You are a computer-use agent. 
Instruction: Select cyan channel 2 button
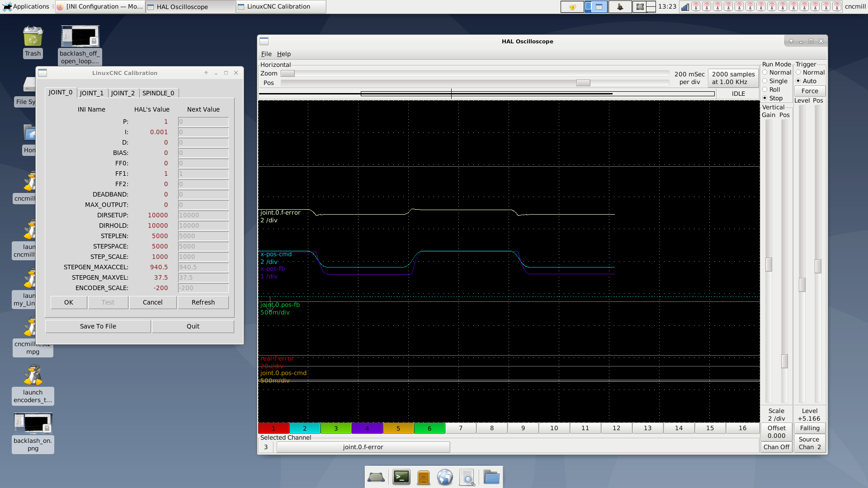(x=305, y=428)
